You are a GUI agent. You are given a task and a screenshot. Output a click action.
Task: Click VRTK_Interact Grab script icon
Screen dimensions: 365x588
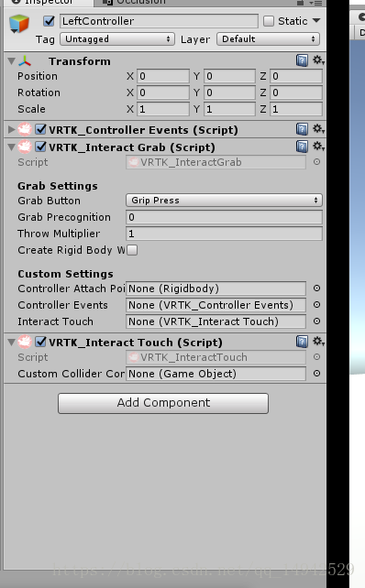coord(25,147)
